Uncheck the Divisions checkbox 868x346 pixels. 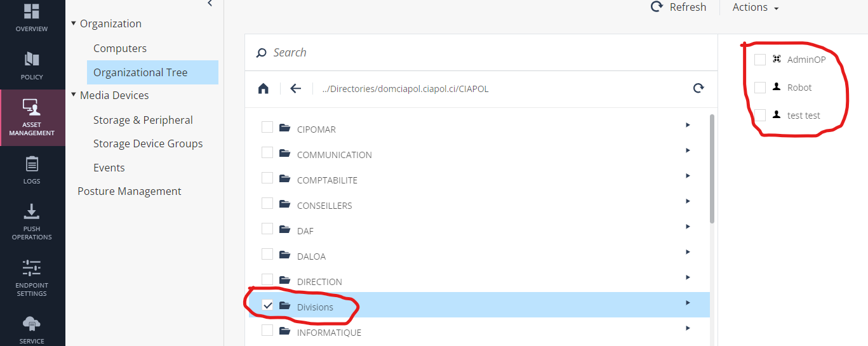click(267, 305)
